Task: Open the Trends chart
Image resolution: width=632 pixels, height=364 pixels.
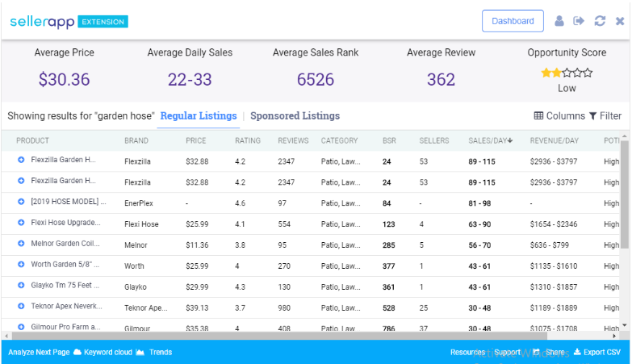Action: [154, 353]
